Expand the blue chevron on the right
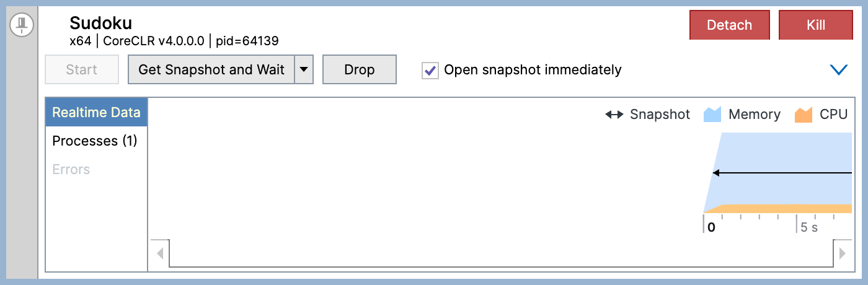Screen dimensions: 868x285 point(838,70)
